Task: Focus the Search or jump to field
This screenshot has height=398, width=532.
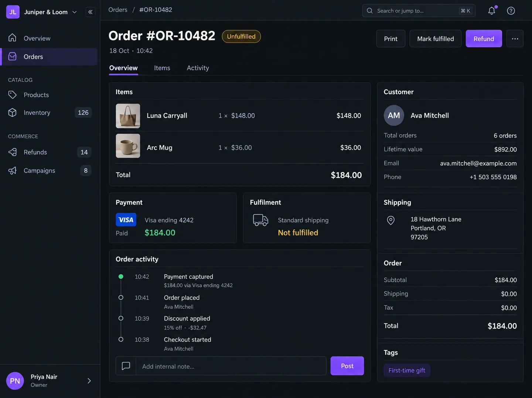Action: 419,11
